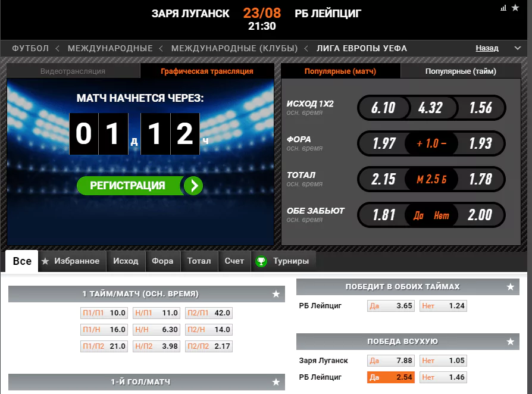Screen dimensions: 532x394
Task: Deselect highlighted РБ Лейпциг Да 2.54
Action: [391, 377]
